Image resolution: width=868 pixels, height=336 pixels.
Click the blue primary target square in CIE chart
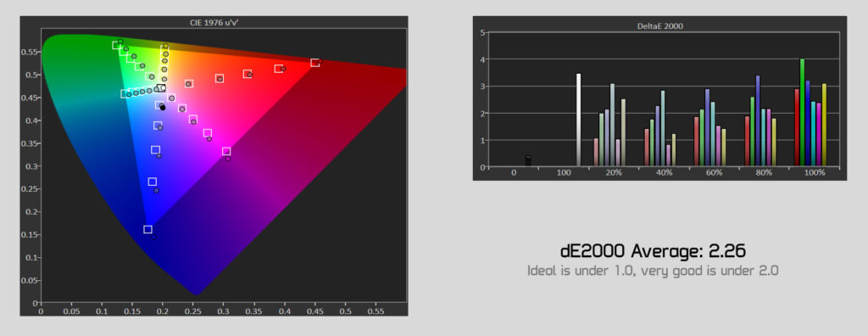coord(147,230)
